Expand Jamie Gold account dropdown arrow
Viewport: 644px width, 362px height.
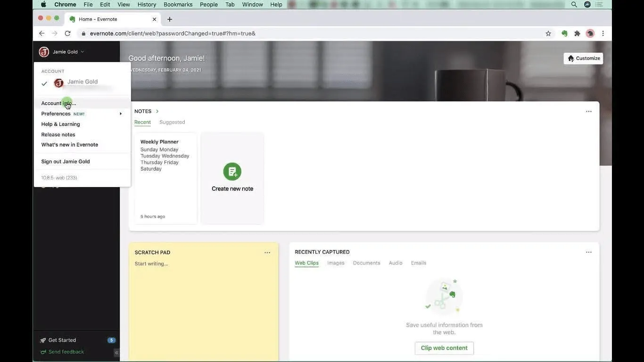pos(82,52)
